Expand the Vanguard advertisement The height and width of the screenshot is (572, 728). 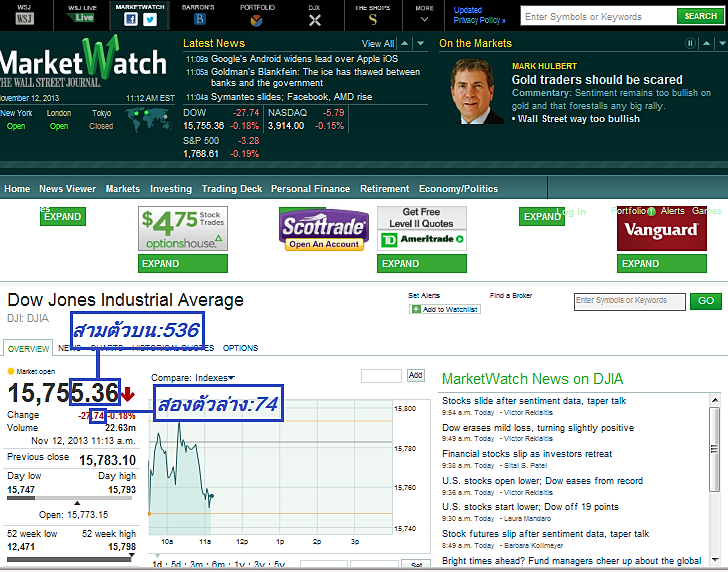(640, 264)
